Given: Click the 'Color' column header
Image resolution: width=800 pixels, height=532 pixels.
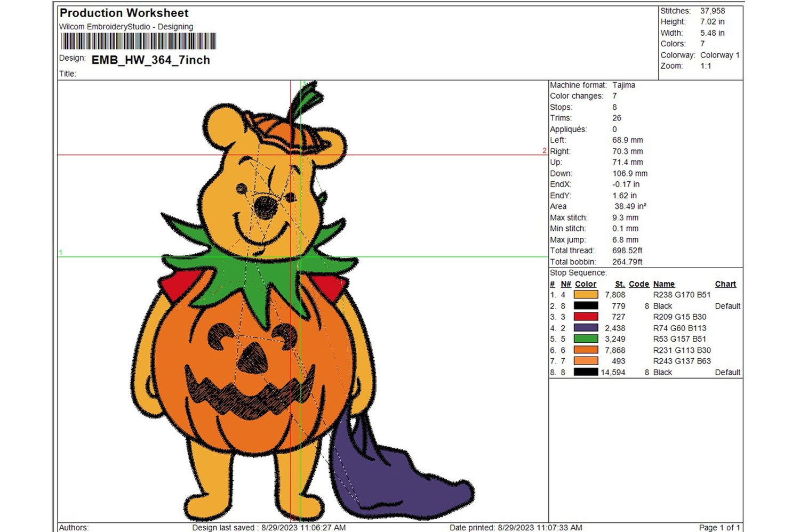Looking at the screenshot, I should coord(586,284).
